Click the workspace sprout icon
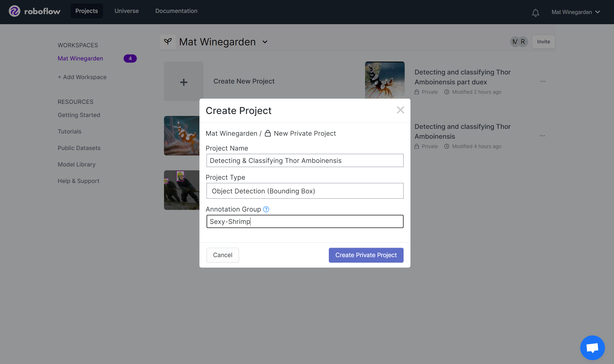 click(168, 42)
